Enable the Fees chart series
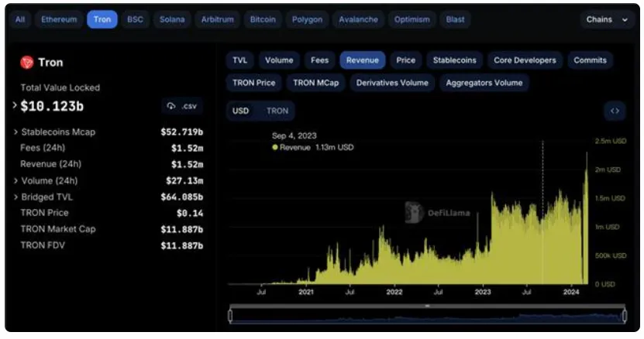Image resolution: width=644 pixels, height=339 pixels. (x=319, y=60)
